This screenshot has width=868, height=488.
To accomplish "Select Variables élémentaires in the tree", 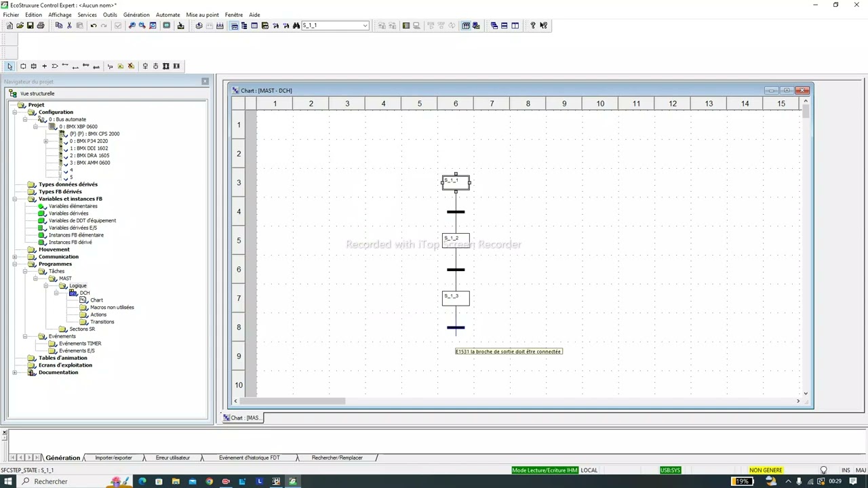I will tap(73, 206).
